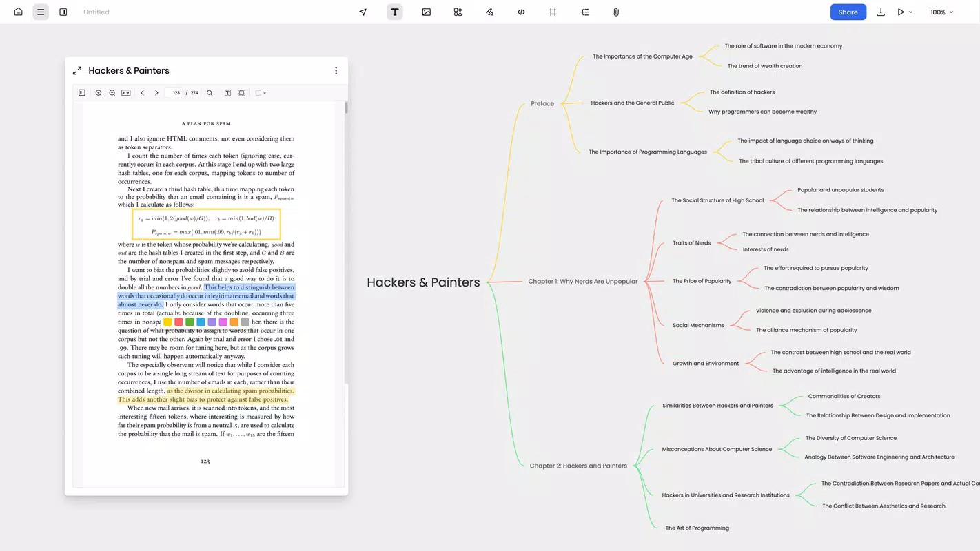Screen dimensions: 980x551
Task: Select the 'Traits of Nerds' node
Action: [692, 242]
